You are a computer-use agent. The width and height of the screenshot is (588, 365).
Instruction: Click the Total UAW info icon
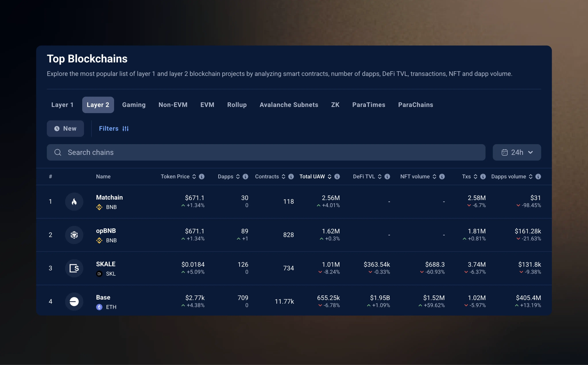337,176
